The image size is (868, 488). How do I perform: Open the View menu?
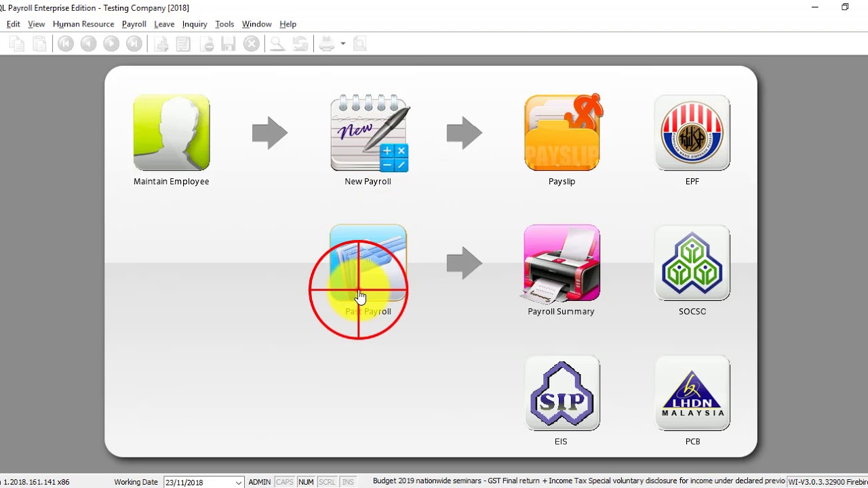coord(37,24)
